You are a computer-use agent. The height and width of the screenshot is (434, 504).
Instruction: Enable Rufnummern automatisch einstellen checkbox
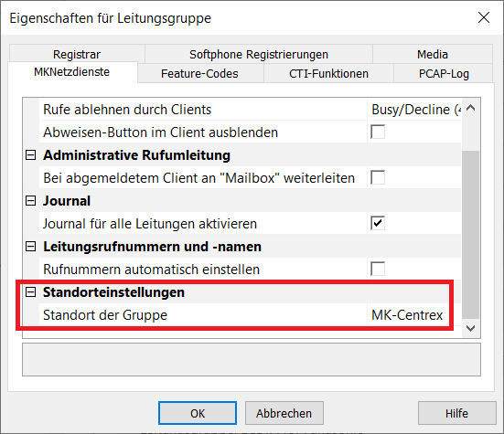tap(378, 269)
